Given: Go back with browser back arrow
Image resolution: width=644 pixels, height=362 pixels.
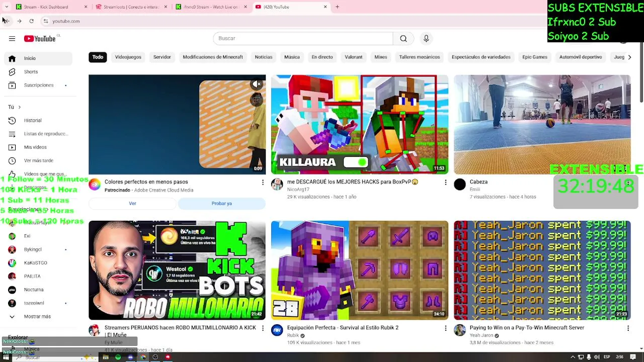Looking at the screenshot, I should coord(6,21).
